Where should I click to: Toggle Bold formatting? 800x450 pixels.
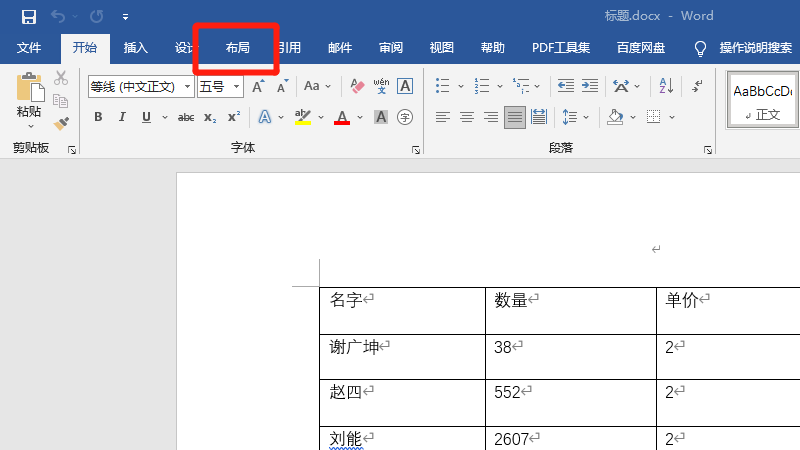point(98,118)
